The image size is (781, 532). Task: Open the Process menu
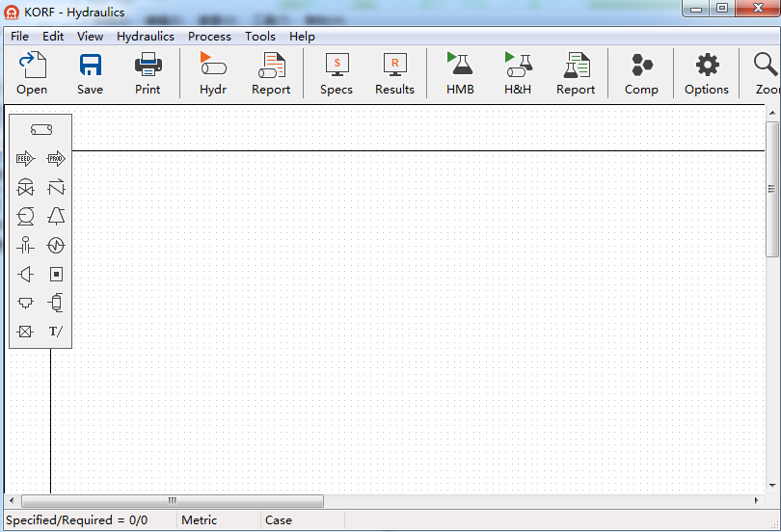[x=209, y=37]
